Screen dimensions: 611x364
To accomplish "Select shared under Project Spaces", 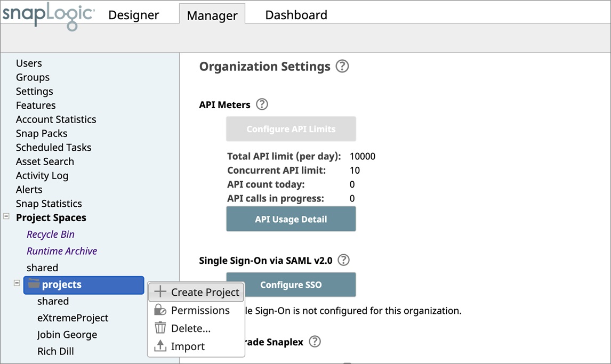I will [x=43, y=268].
